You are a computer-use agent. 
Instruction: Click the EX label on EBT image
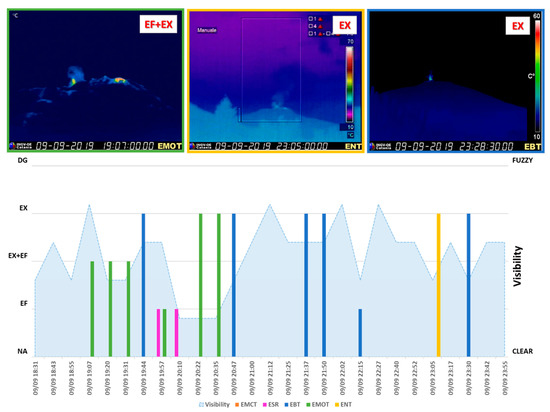pos(517,26)
